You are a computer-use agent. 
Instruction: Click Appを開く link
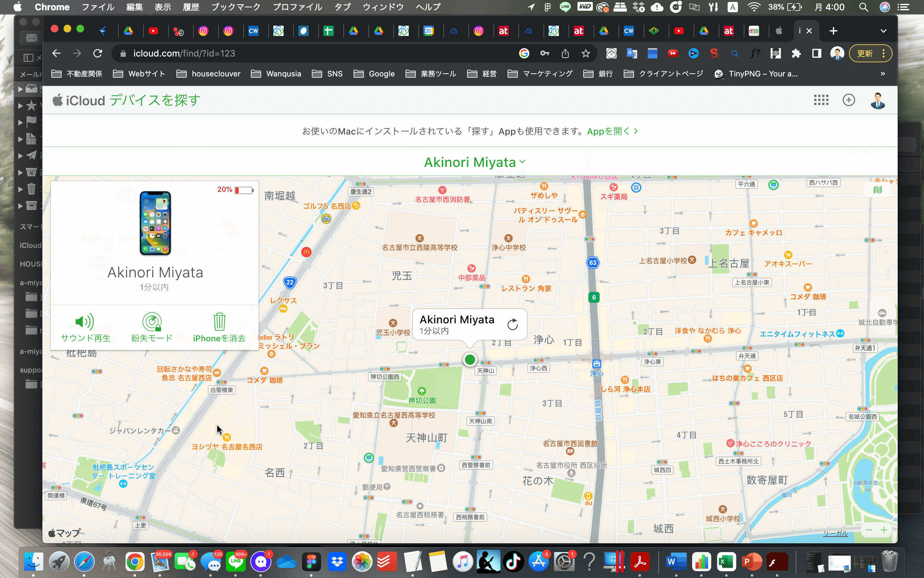coord(612,131)
